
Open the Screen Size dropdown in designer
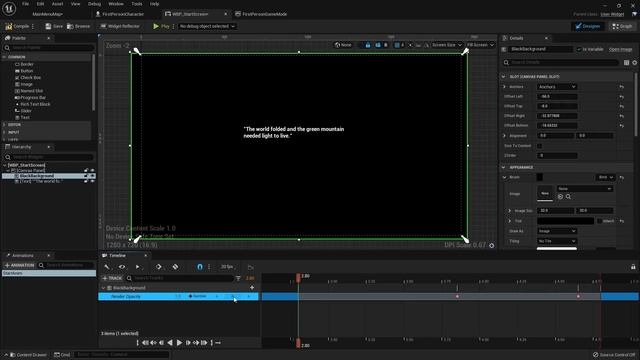point(447,45)
